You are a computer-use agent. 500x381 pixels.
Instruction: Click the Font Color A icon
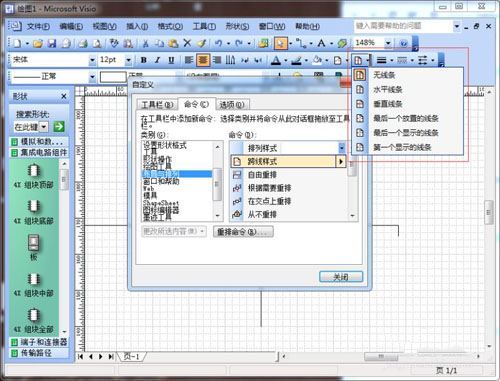pyautogui.click(x=276, y=60)
